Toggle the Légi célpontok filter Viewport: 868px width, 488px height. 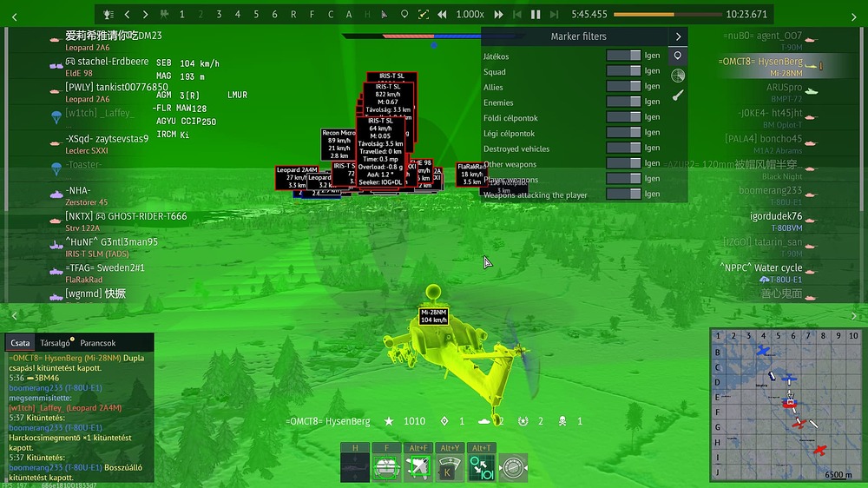[623, 132]
